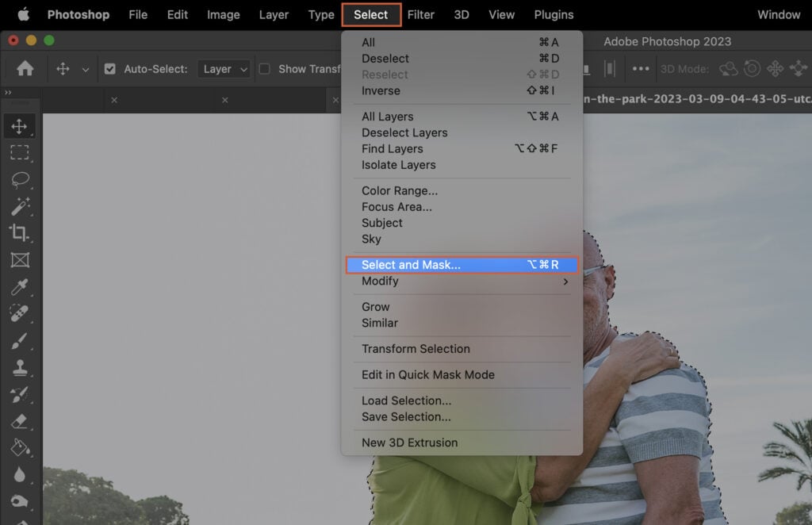Image resolution: width=812 pixels, height=525 pixels.
Task: Select the Eraser tool
Action: pos(20,421)
